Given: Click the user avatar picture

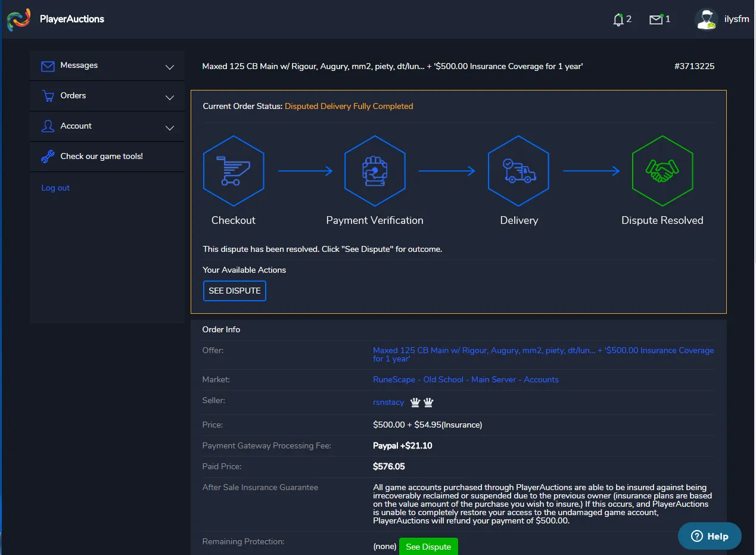Looking at the screenshot, I should coord(707,19).
